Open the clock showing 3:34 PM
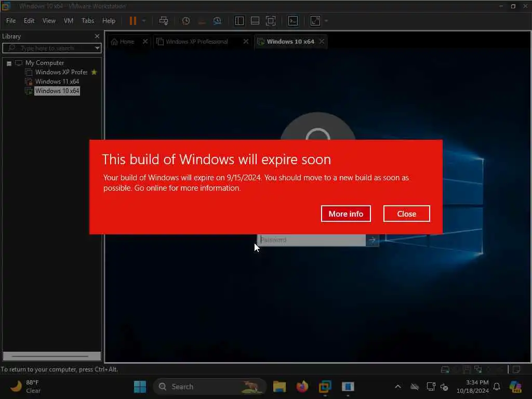Image resolution: width=532 pixels, height=399 pixels. 473,387
